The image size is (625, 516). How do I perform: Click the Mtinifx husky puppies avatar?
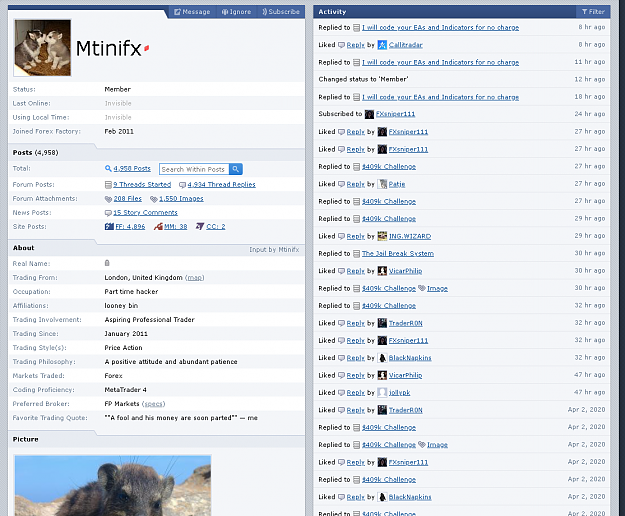(43, 47)
